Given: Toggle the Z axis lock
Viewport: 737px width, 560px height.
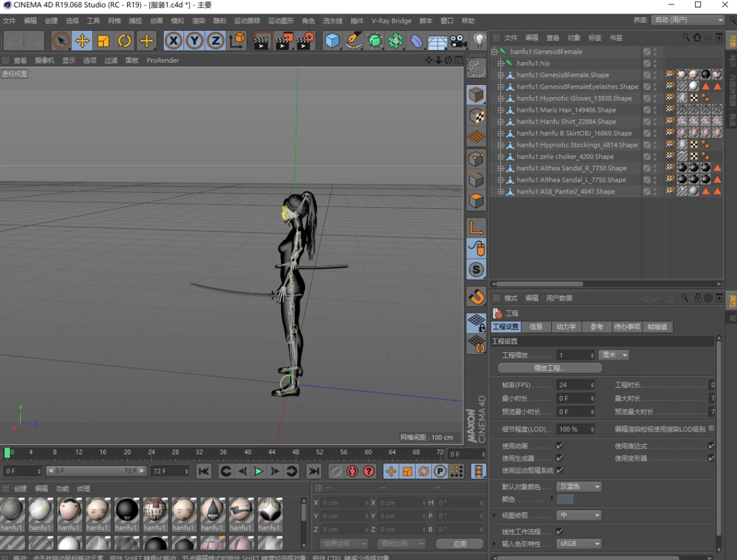Looking at the screenshot, I should coord(215,41).
